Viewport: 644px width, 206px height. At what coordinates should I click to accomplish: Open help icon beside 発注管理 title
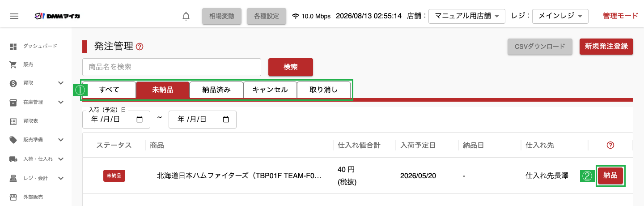(140, 46)
